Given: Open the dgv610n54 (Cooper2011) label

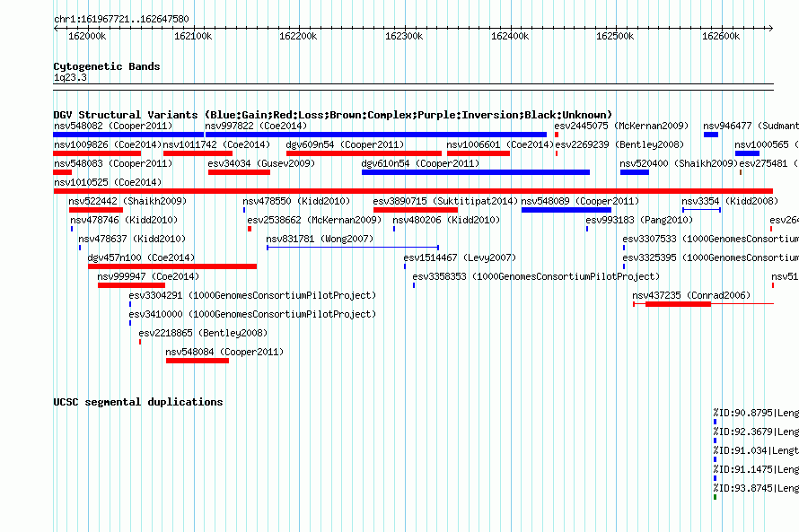Looking at the screenshot, I should pyautogui.click(x=420, y=163).
